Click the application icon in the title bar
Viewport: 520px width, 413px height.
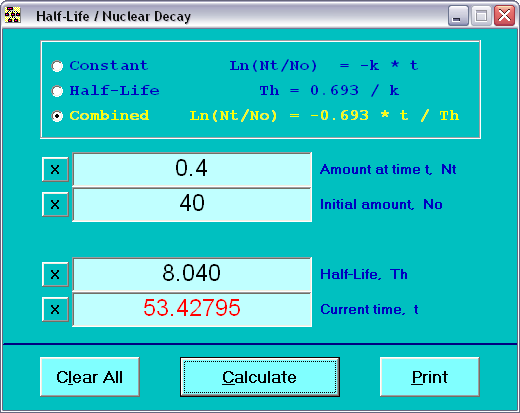(13, 15)
